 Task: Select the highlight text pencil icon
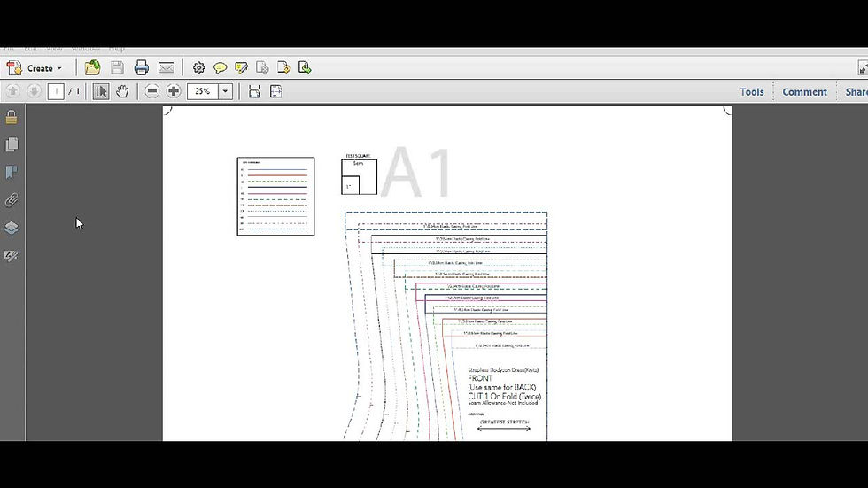pyautogui.click(x=241, y=67)
